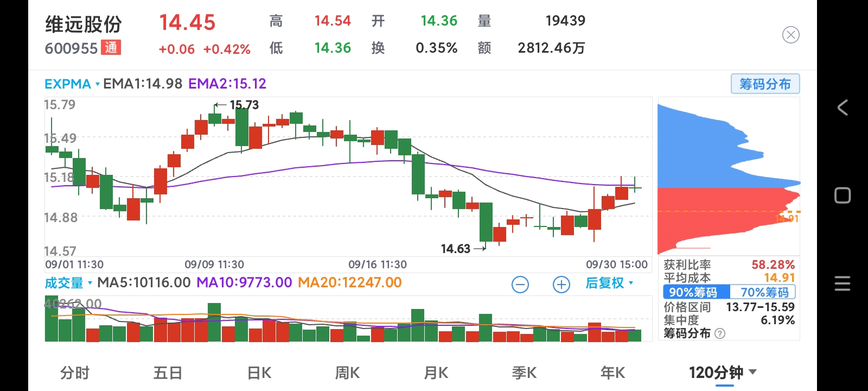Zoom in chart with plus icon
Viewport: 868px width, 391px height.
(561, 284)
